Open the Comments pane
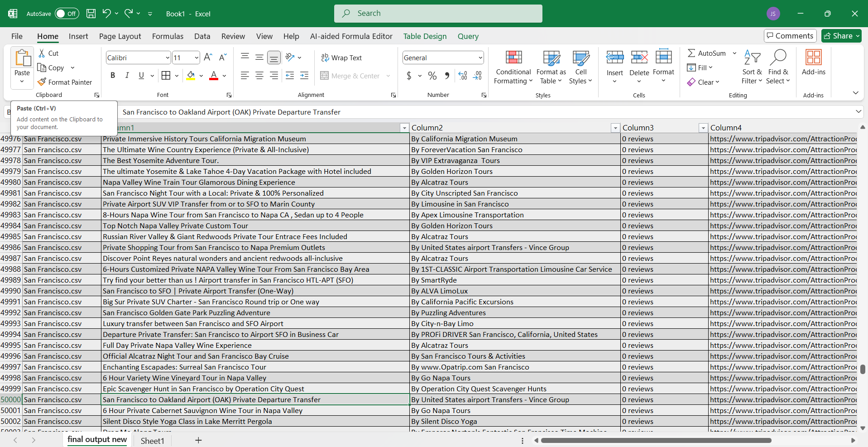 (790, 36)
